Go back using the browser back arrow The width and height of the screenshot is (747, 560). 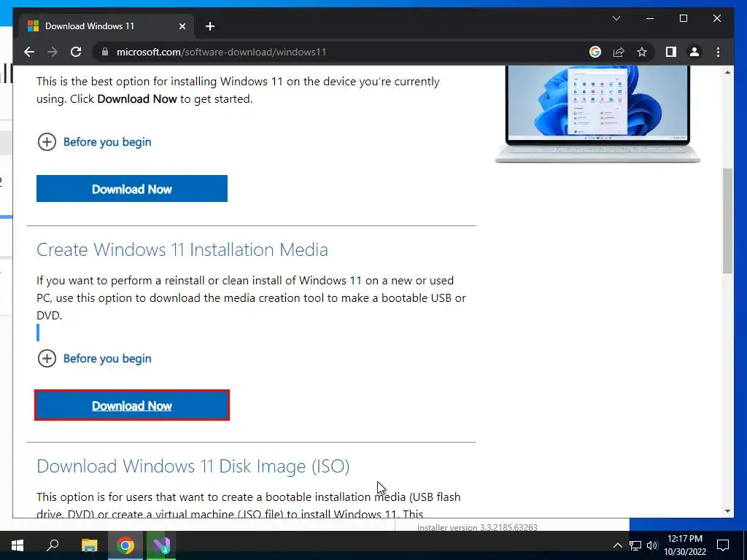(x=29, y=52)
